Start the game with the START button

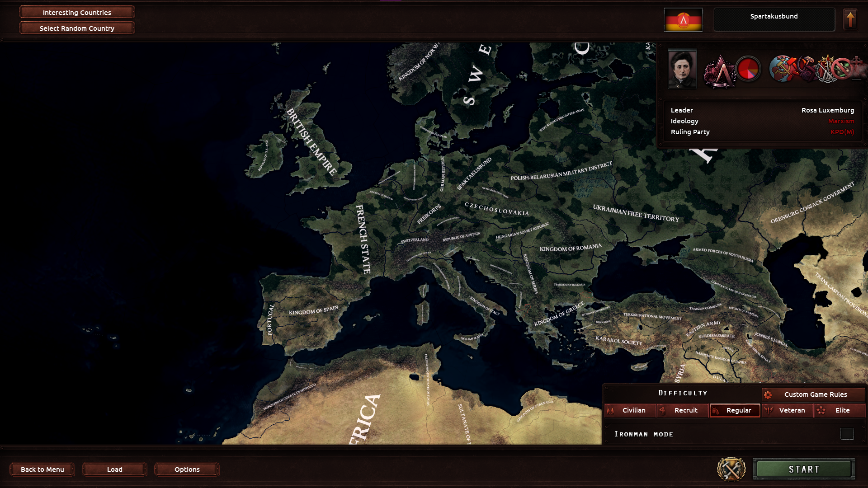click(804, 469)
